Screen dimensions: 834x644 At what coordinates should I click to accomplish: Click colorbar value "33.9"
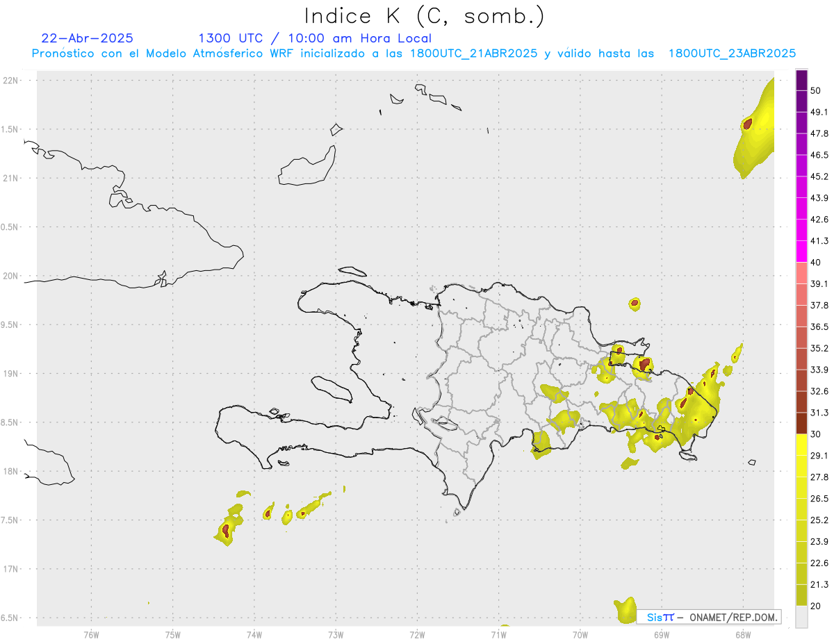pyautogui.click(x=819, y=370)
